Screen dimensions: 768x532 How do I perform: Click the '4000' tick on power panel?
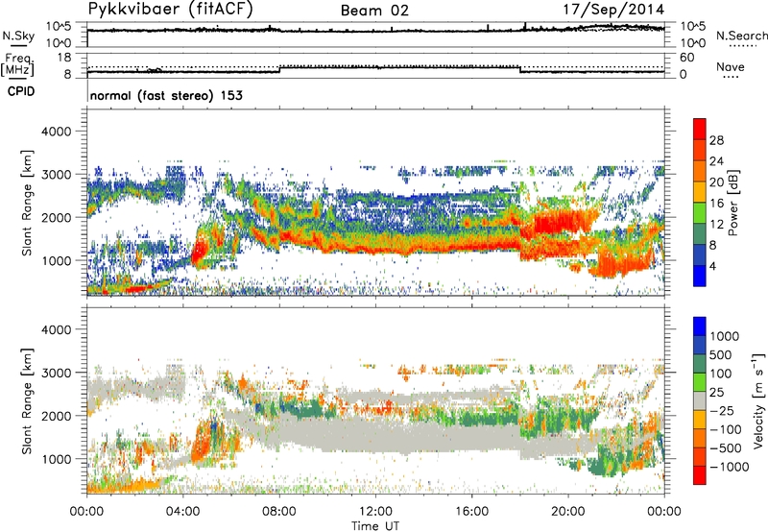57,132
